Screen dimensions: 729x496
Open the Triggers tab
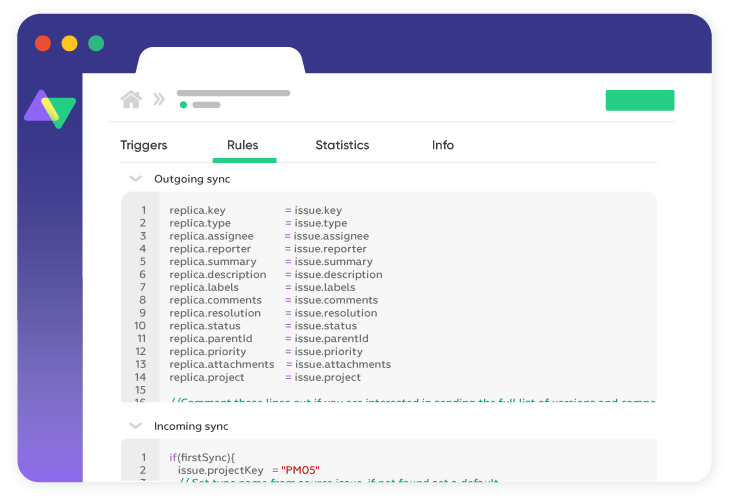[144, 145]
